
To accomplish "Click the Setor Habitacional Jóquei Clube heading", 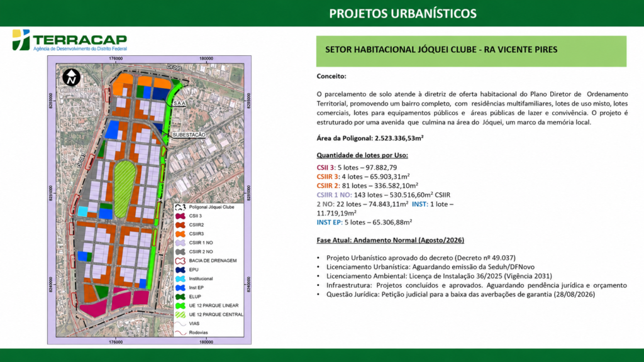I will click(441, 50).
